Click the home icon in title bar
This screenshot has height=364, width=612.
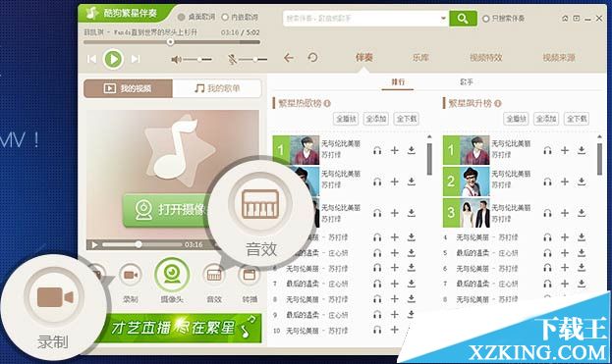(565, 19)
